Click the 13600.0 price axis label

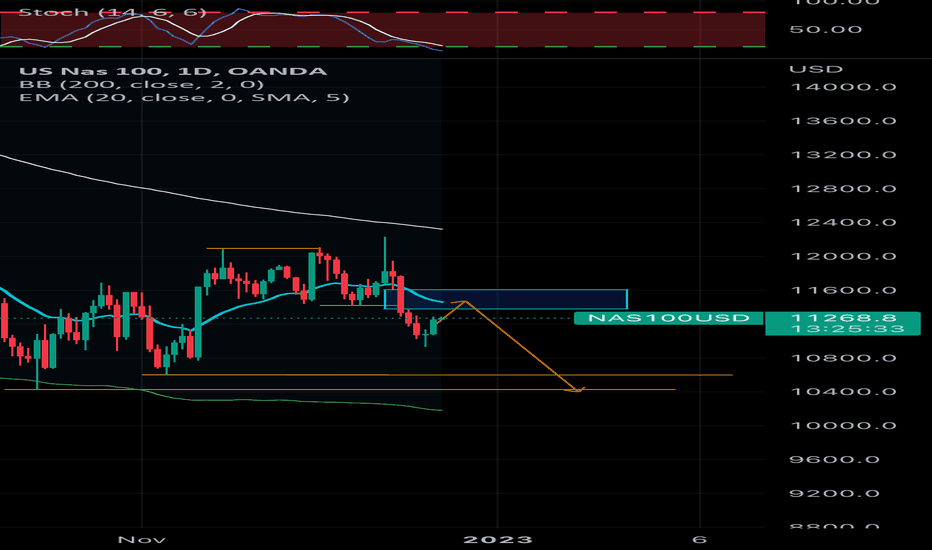843,121
